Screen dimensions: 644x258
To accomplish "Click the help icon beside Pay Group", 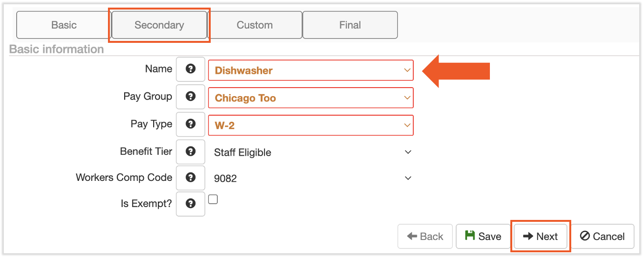I will click(191, 97).
